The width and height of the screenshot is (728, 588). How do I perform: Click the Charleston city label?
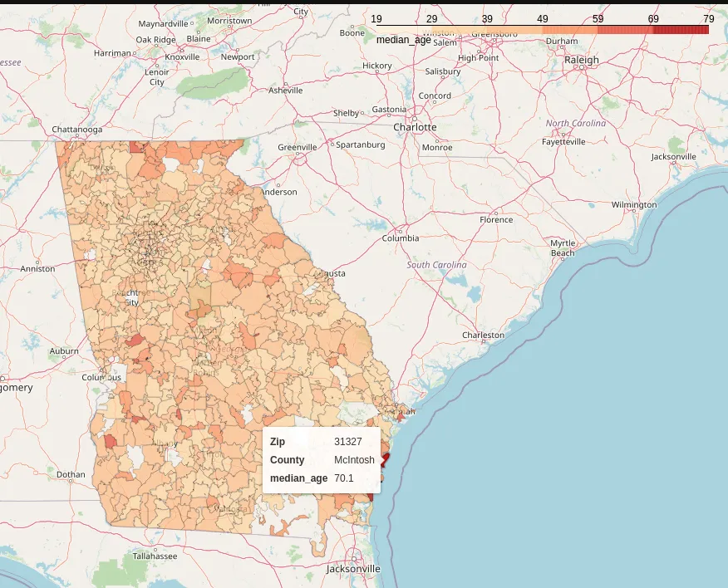(x=483, y=335)
